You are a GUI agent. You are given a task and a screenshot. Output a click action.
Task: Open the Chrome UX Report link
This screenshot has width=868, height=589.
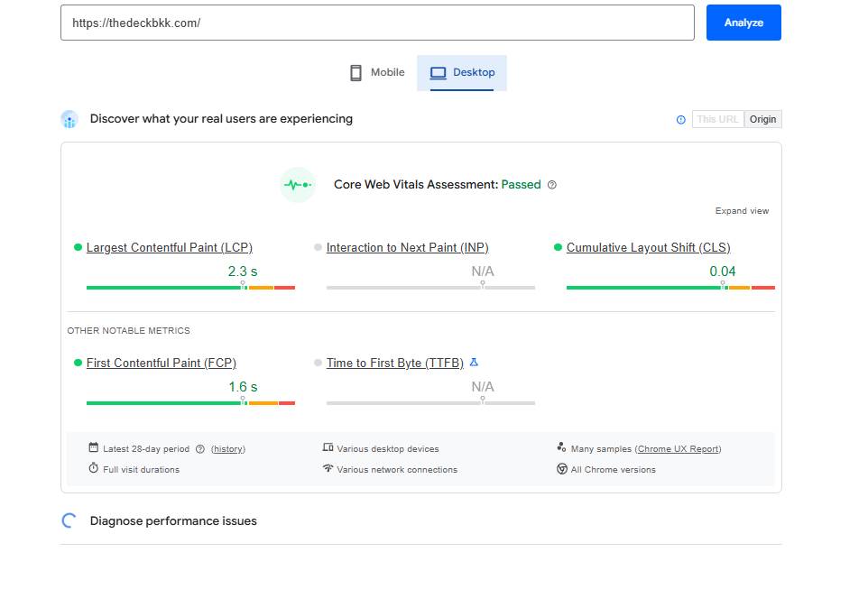[679, 449]
